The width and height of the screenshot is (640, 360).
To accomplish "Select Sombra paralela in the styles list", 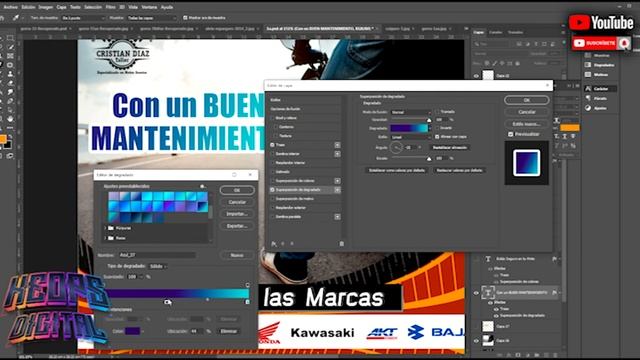I will [x=289, y=217].
